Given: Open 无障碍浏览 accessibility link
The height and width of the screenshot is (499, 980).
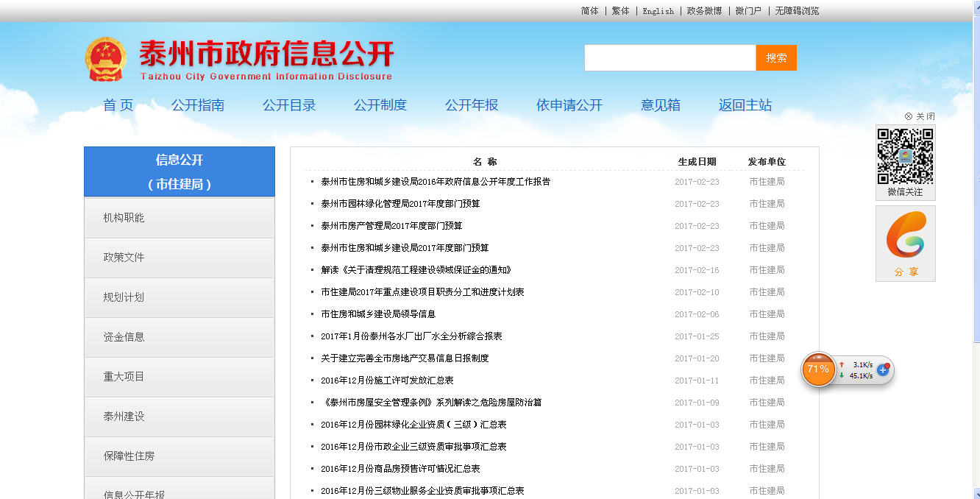Looking at the screenshot, I should pyautogui.click(x=797, y=11).
